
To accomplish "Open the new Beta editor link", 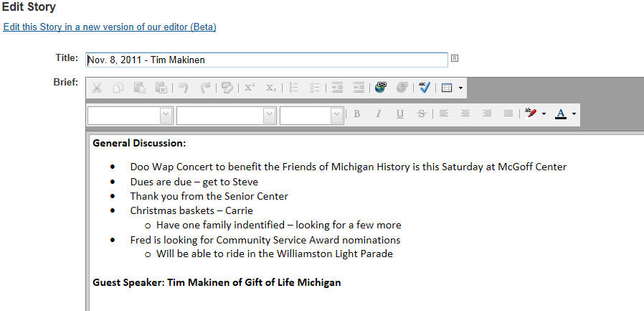I will point(110,27).
